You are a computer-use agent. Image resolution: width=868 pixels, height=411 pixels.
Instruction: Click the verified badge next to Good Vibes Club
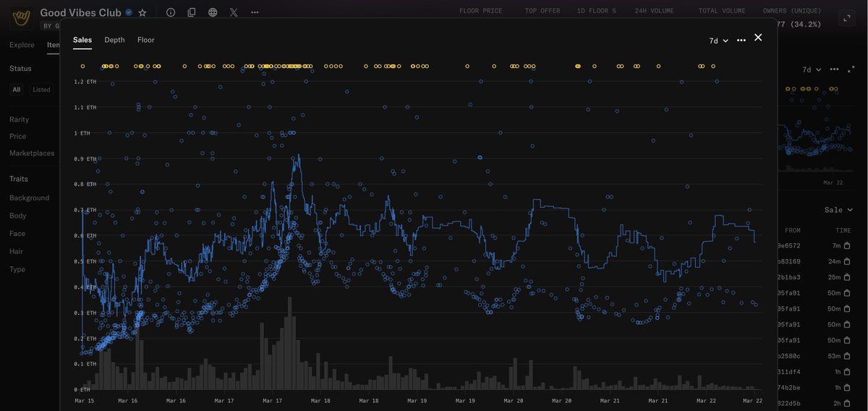click(129, 12)
